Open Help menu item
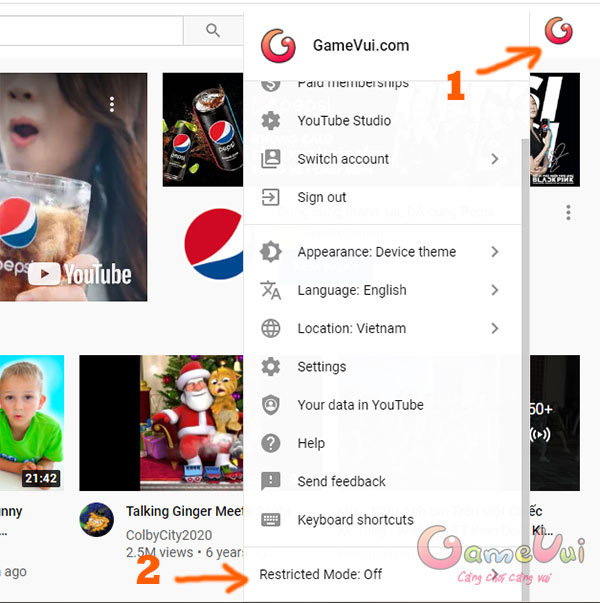The width and height of the screenshot is (600, 603). click(383, 443)
